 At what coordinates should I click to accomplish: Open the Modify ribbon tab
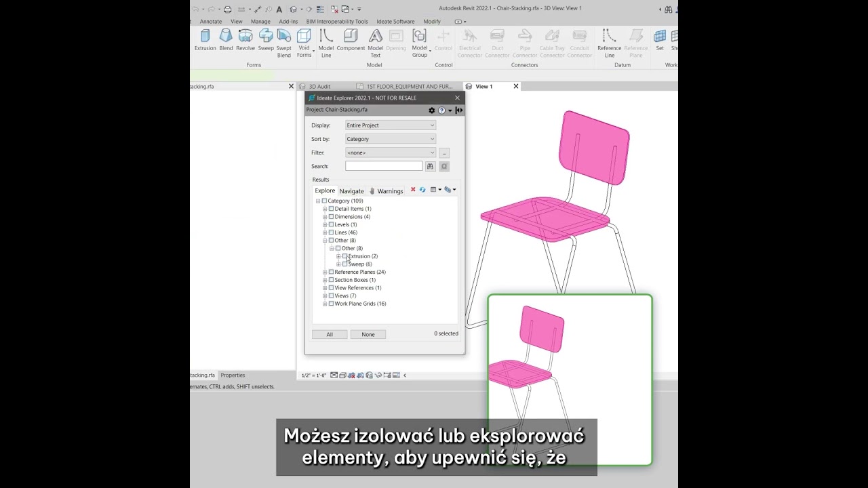[x=432, y=22]
